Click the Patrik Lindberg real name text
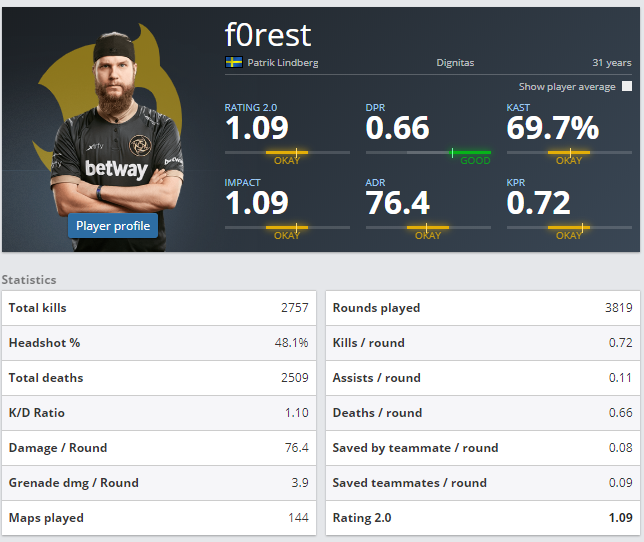The image size is (644, 542). pyautogui.click(x=283, y=63)
